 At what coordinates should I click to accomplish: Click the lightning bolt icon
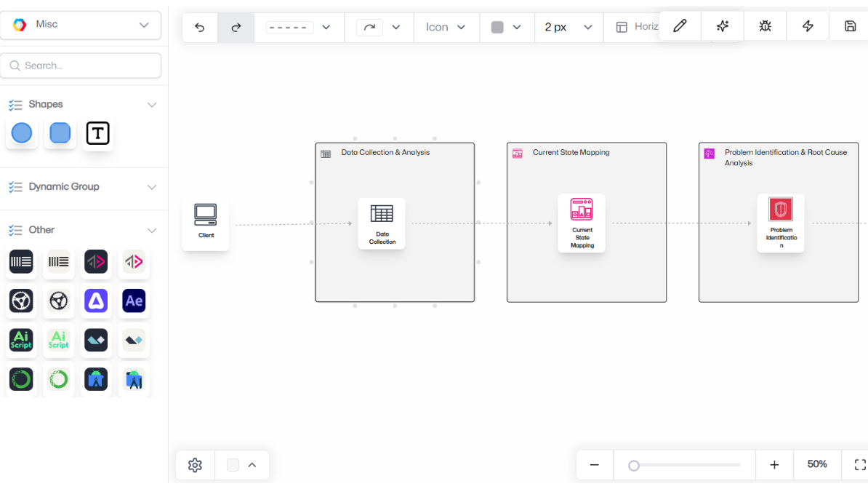808,26
